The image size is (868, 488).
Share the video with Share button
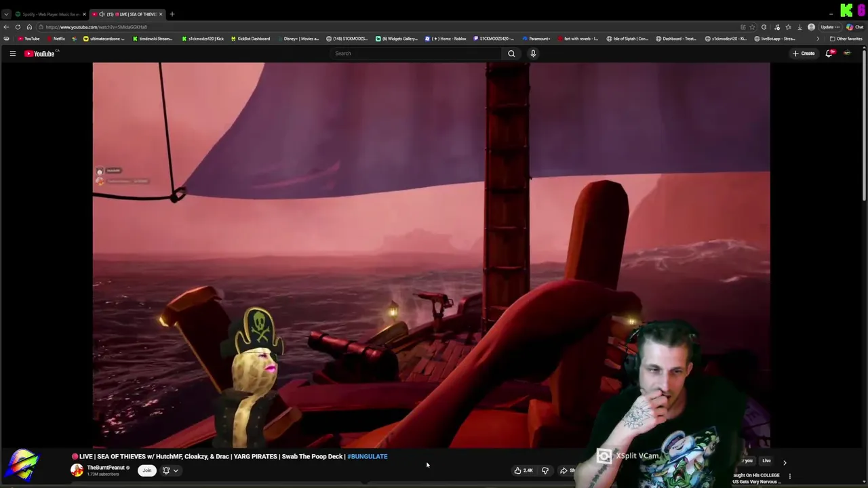(x=568, y=470)
